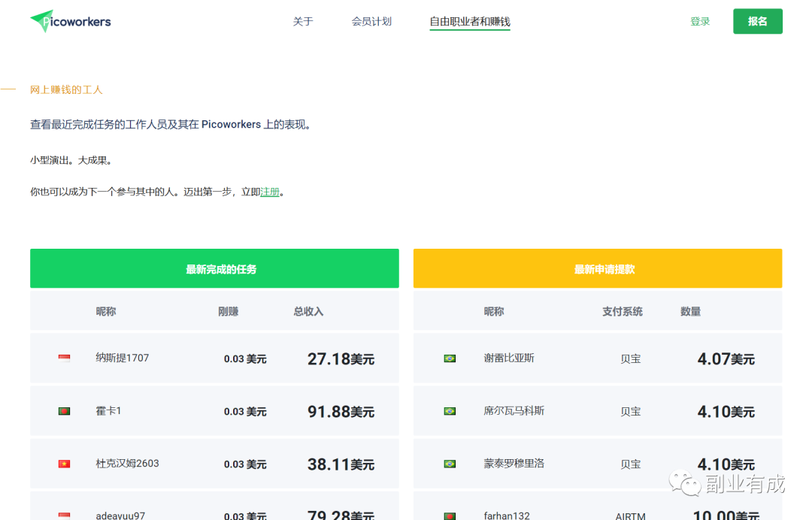Viewport: 812px width, 520px height.
Task: Open the 会员计划 menu item
Action: (x=371, y=22)
